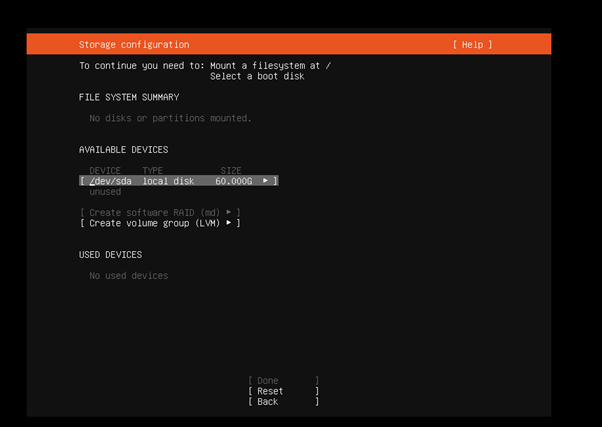Click the local disk type entry
The height and width of the screenshot is (427, 602).
click(x=170, y=181)
